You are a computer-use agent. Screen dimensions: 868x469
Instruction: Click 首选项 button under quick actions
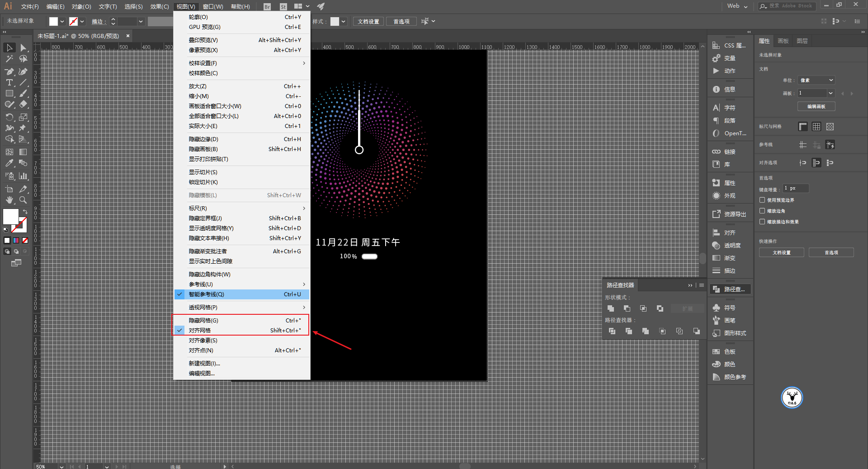click(x=831, y=252)
